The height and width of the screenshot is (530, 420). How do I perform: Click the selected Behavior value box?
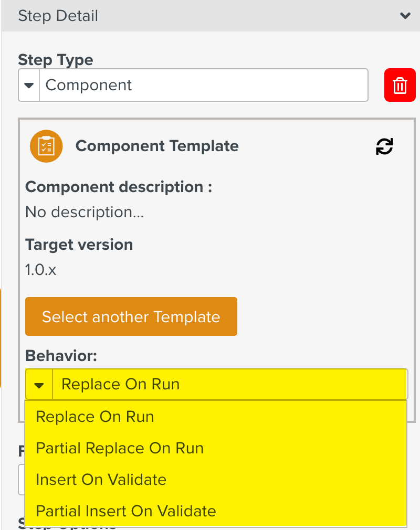[x=229, y=384]
